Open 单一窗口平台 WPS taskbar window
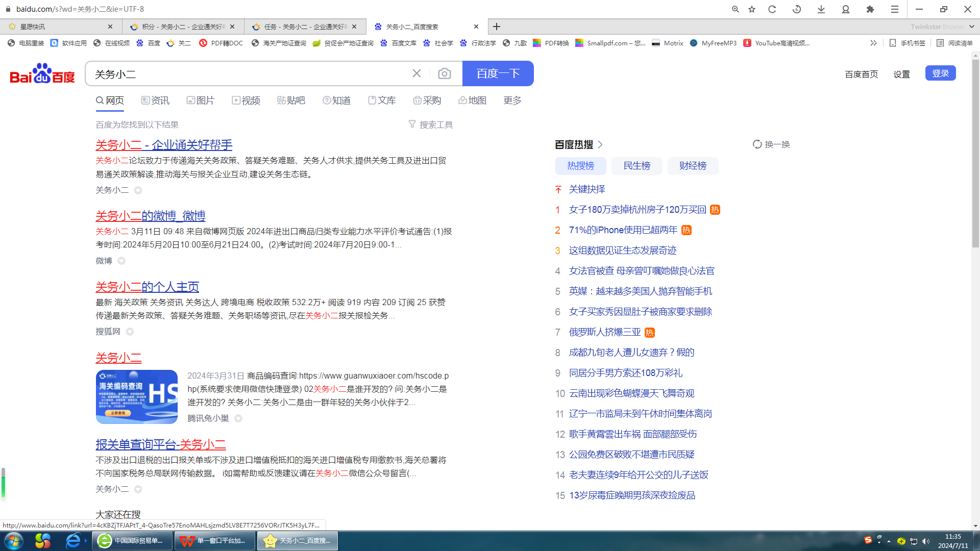980x551 pixels. click(x=215, y=541)
